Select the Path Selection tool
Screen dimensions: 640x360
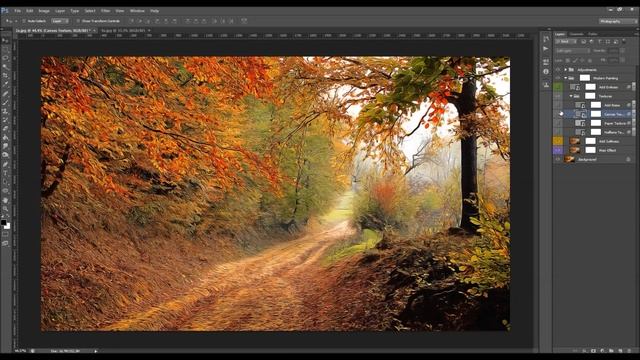pyautogui.click(x=5, y=182)
